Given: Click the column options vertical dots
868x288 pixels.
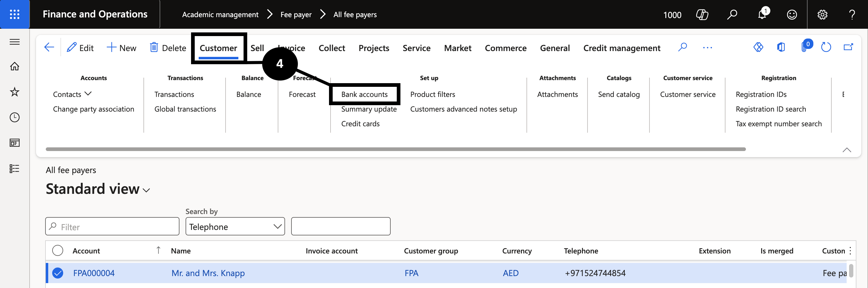Looking at the screenshot, I should [851, 250].
